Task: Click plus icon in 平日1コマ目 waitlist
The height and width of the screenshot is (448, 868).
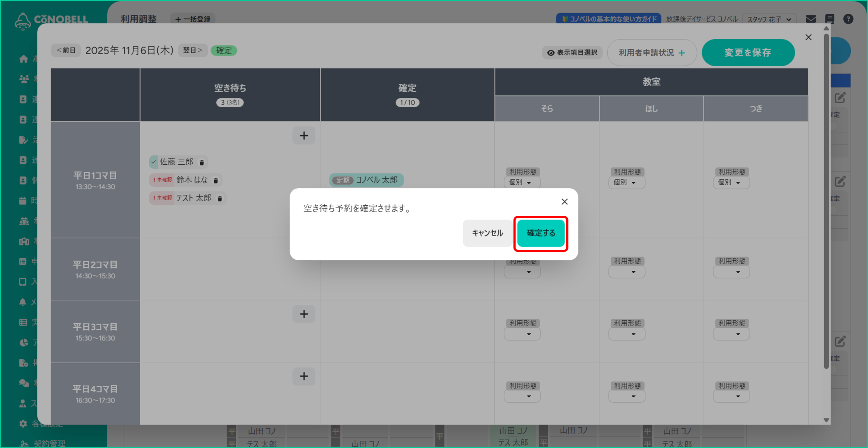Action: [x=304, y=136]
